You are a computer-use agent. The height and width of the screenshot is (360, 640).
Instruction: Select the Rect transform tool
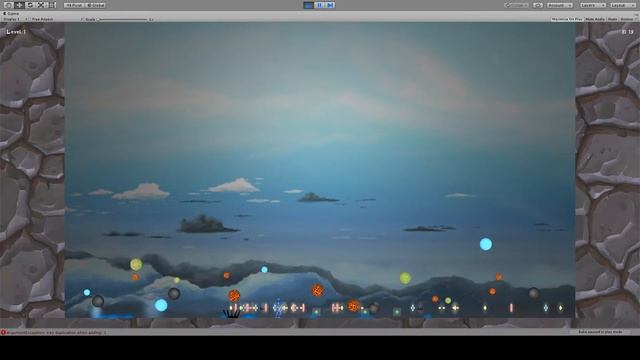(52, 5)
